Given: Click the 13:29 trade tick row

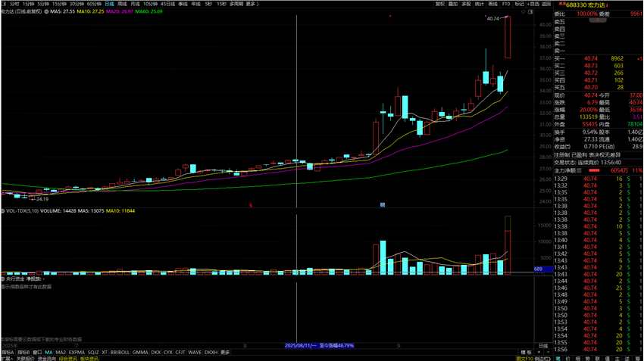Looking at the screenshot, I should click(x=598, y=179).
